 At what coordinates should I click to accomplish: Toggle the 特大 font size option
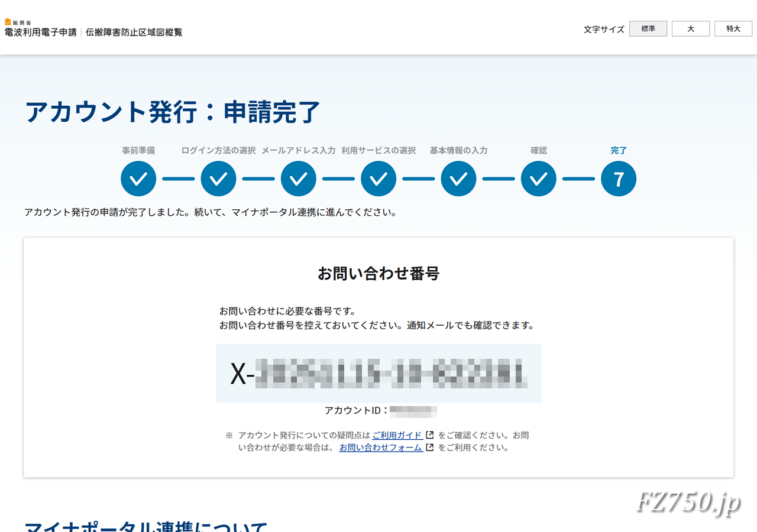tap(733, 28)
